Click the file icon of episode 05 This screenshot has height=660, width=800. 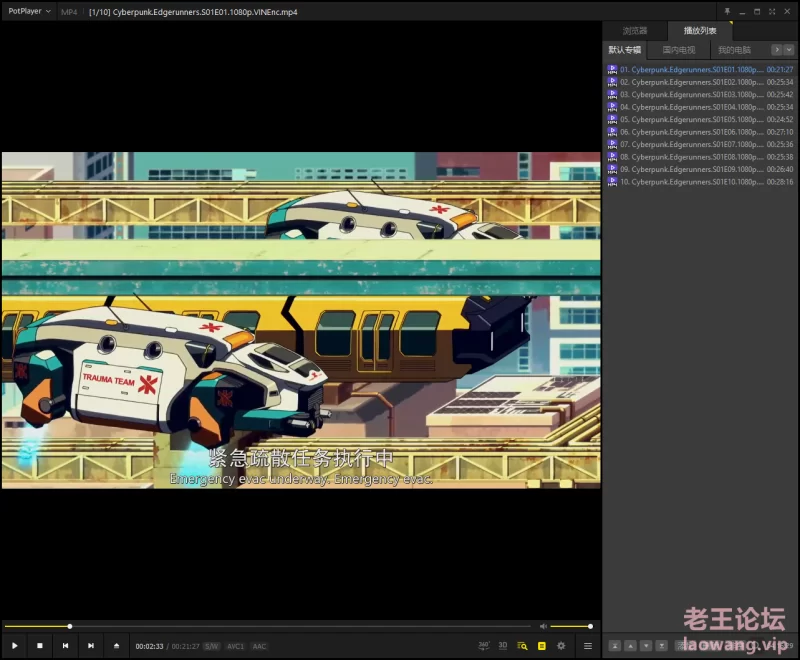click(x=612, y=119)
